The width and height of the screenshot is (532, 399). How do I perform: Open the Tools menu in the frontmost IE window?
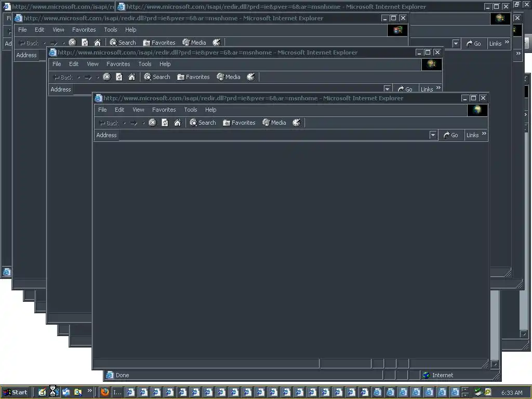(x=191, y=110)
